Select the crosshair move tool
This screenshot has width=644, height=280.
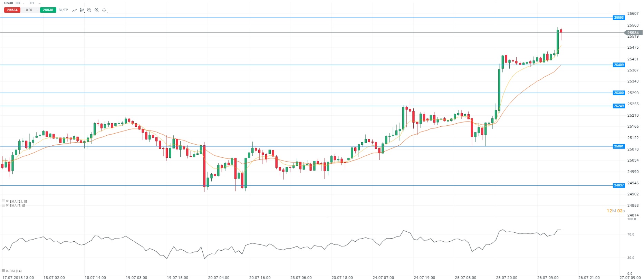click(104, 10)
